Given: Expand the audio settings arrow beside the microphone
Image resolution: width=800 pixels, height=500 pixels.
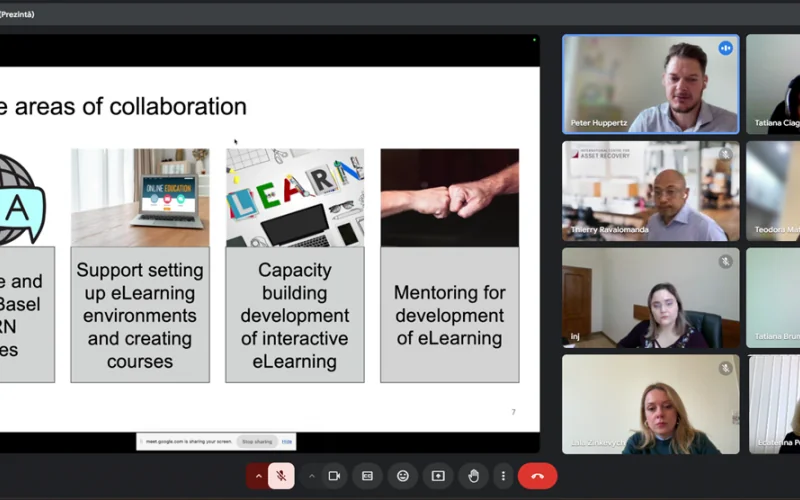Looking at the screenshot, I should [258, 476].
